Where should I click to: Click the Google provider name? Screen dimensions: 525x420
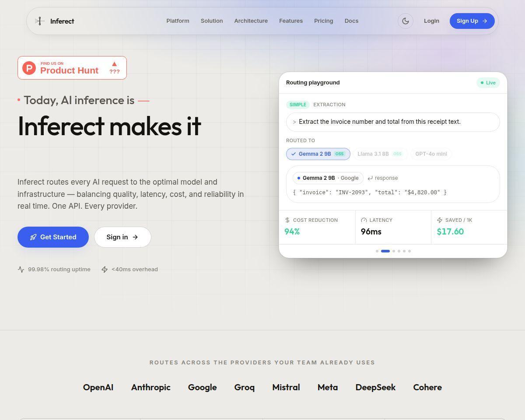[202, 387]
